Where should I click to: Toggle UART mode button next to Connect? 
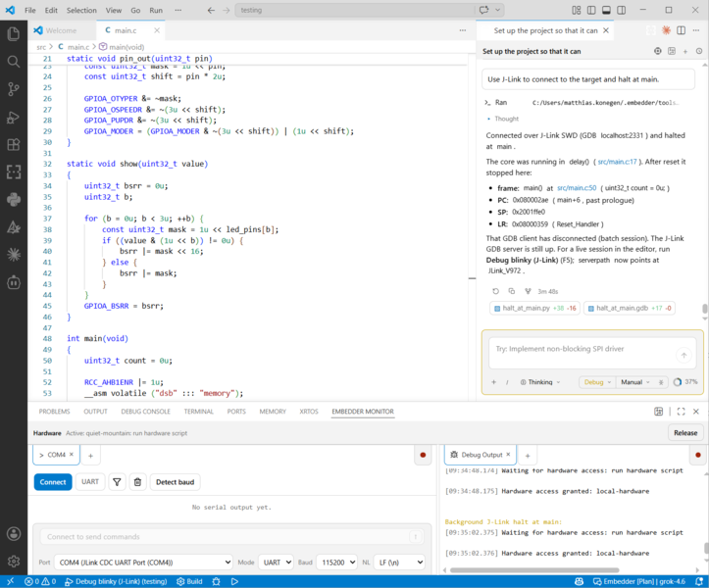[90, 482]
